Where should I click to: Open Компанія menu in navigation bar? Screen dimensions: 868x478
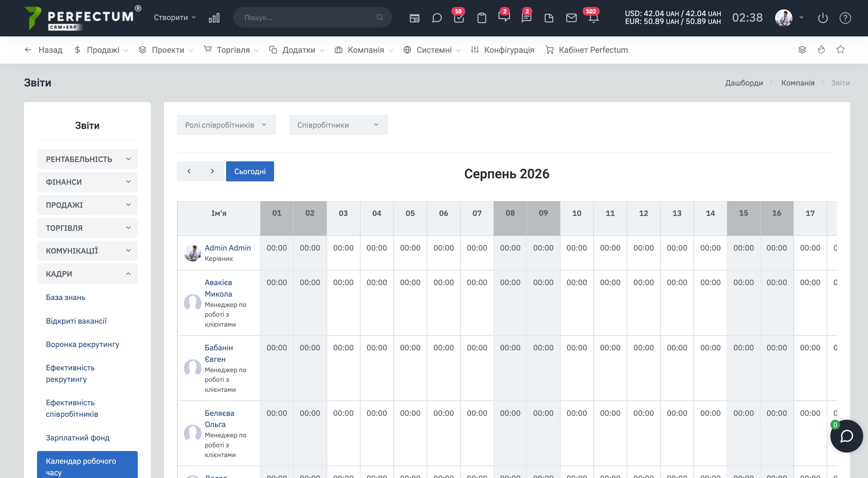(364, 50)
